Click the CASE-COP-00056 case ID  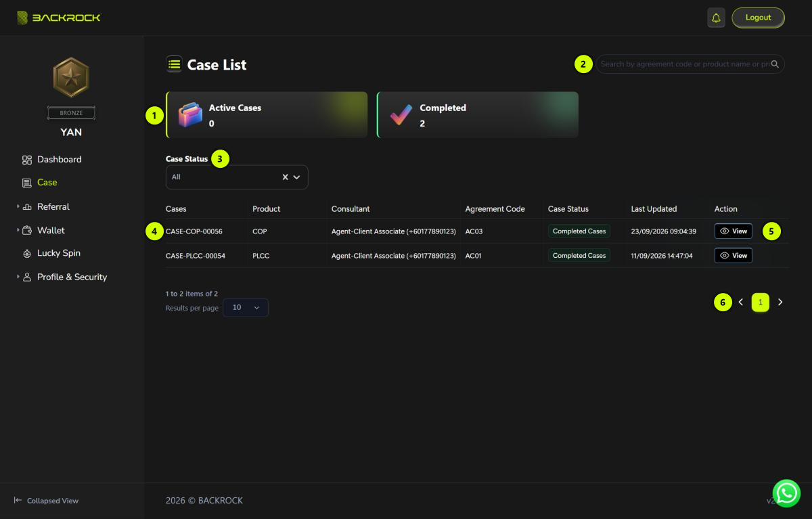coord(194,231)
